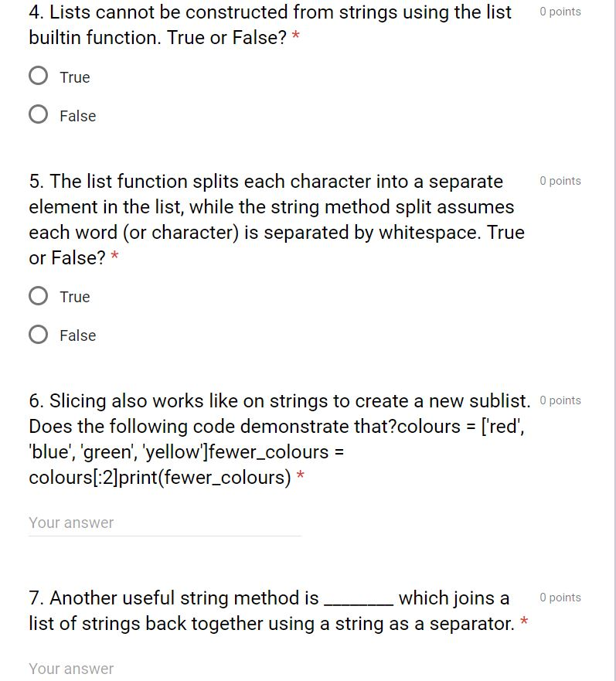This screenshot has height=681, width=616.
Task: Click the 0 points label beside question 7
Action: [x=560, y=597]
